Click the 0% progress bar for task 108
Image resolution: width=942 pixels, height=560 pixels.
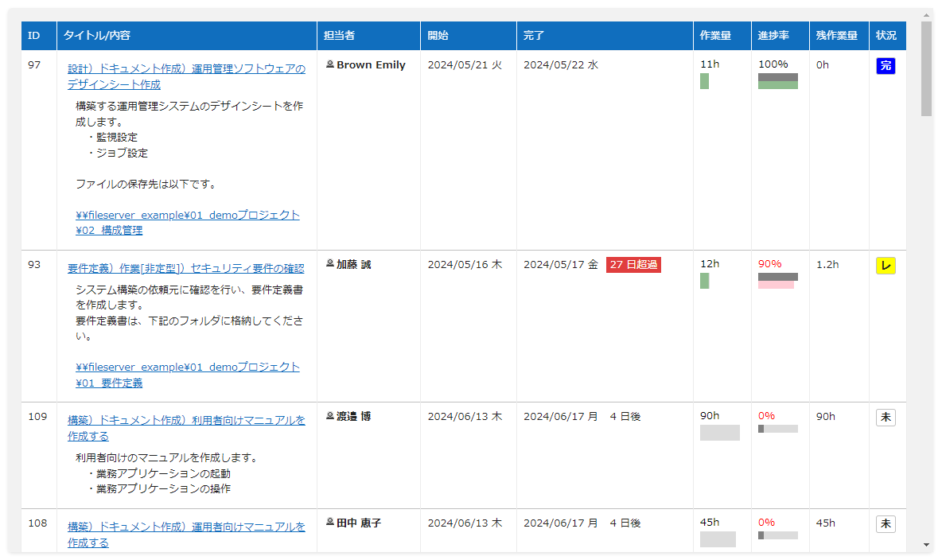coord(778,535)
